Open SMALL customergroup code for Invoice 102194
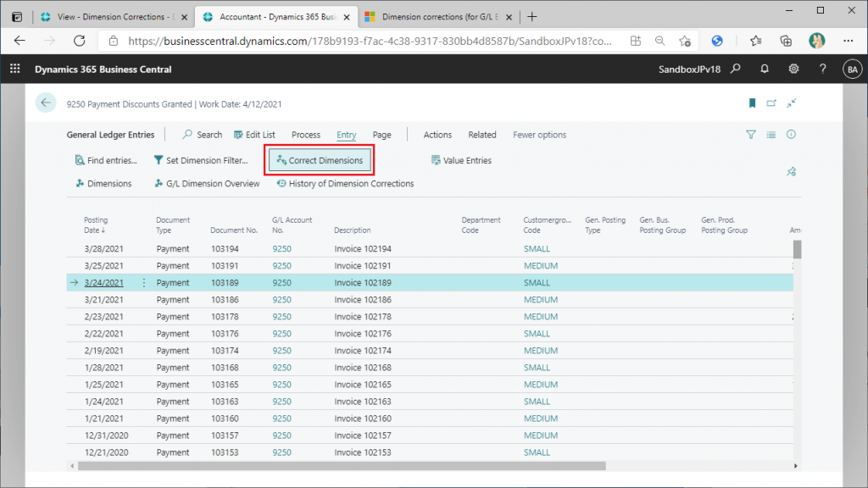Screen dimensions: 868x488 [x=537, y=249]
